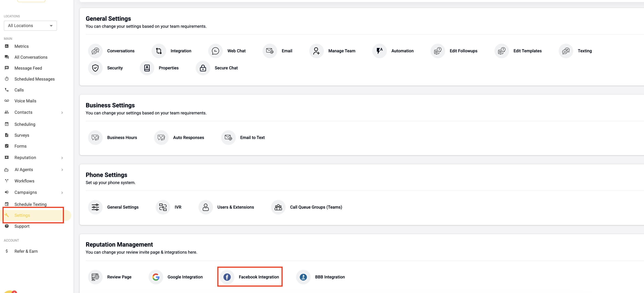644x293 pixels.
Task: Click the phone General Settings sliders icon
Action: point(95,207)
